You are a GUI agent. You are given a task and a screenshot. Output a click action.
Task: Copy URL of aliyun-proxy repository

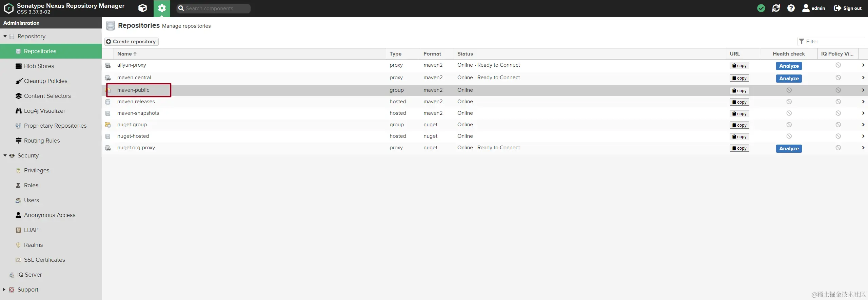[739, 66]
